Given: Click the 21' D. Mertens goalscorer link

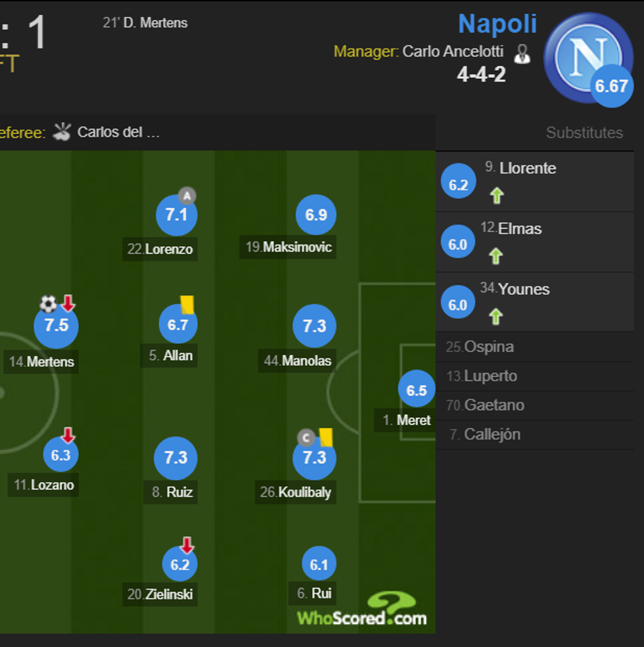Looking at the screenshot, I should coord(146,22).
